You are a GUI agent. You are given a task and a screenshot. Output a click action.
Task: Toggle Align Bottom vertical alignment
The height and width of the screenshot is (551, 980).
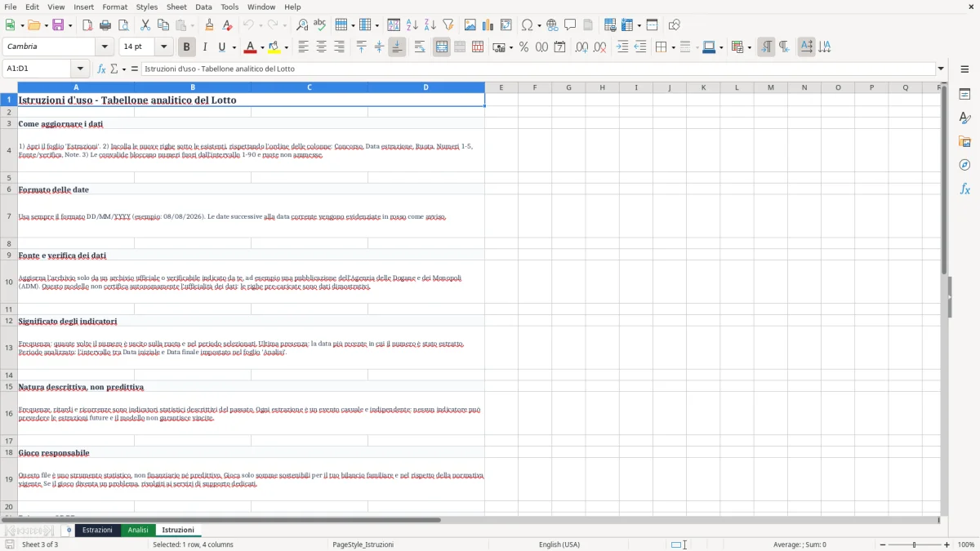coord(397,47)
